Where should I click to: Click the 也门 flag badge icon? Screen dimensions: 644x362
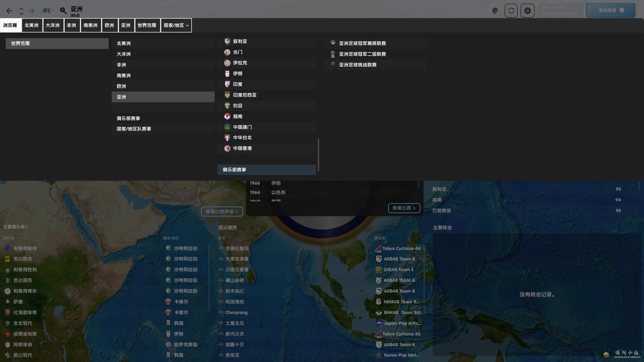click(227, 52)
